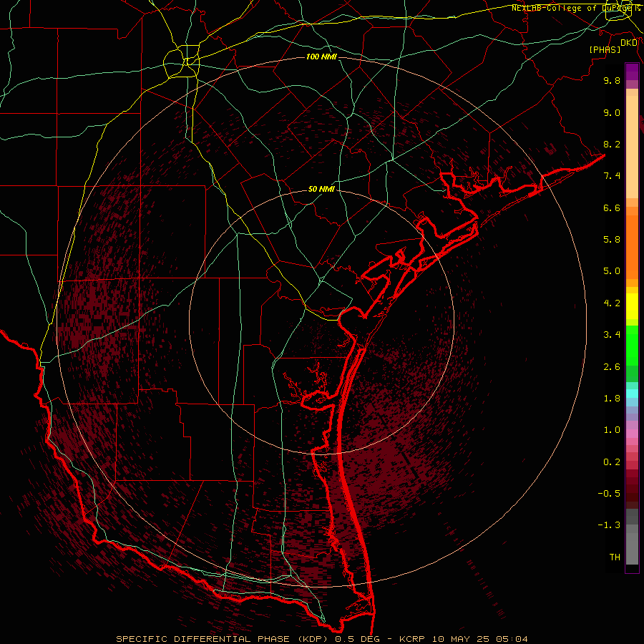Click the 5.8 value on the color scale
The width and height of the screenshot is (644, 644).
pyautogui.click(x=612, y=240)
